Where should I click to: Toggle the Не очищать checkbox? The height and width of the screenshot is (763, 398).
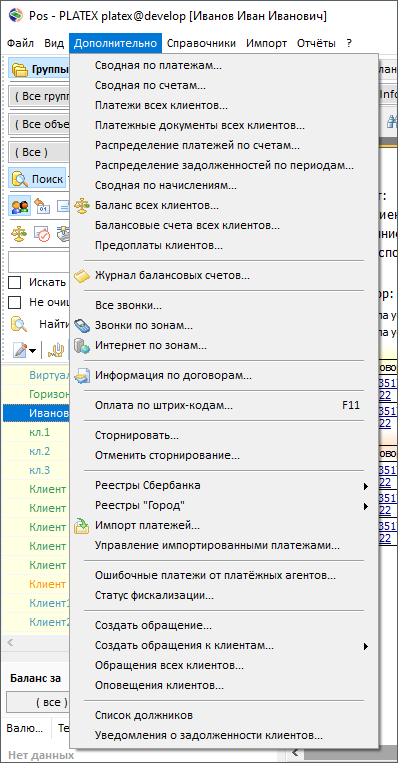tap(15, 302)
